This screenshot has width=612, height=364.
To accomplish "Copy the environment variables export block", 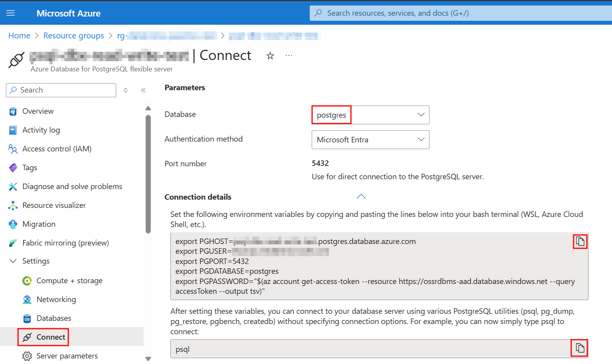I will [x=580, y=242].
